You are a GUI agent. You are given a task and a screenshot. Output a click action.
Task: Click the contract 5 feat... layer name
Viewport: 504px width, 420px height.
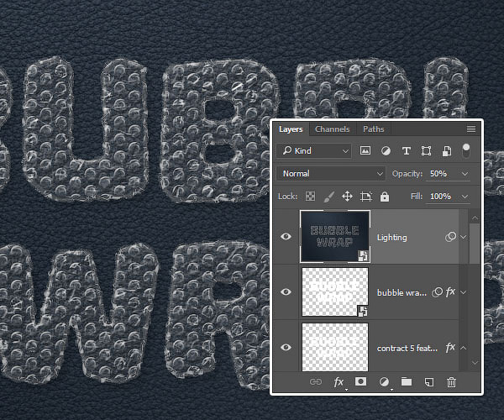(x=407, y=349)
